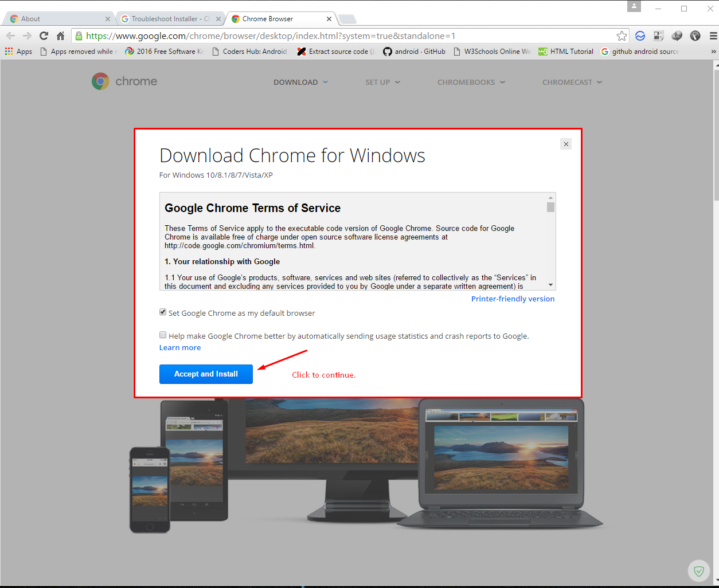Viewport: 719px width, 588px height.
Task: Click the browser forward arrow
Action: (27, 36)
